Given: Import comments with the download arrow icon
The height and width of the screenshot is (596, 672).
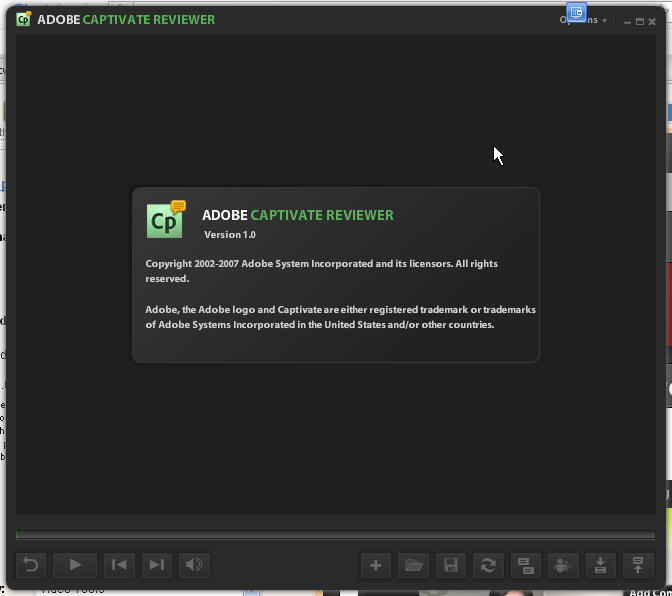Looking at the screenshot, I should pyautogui.click(x=600, y=565).
